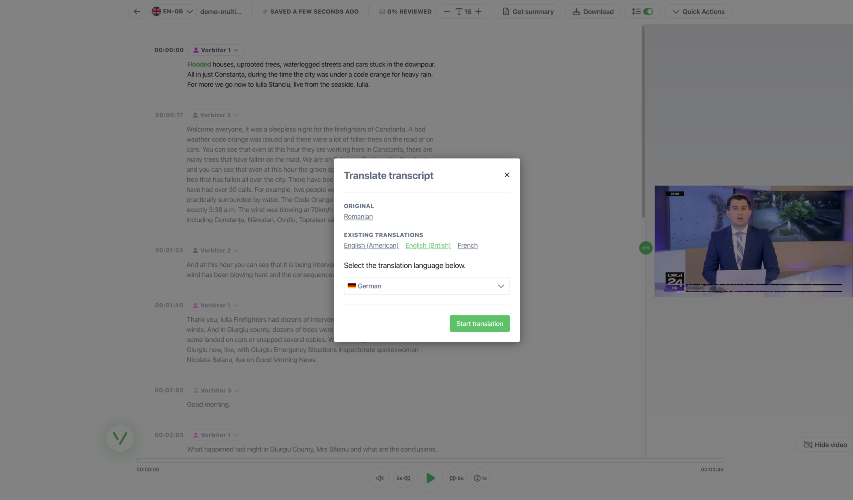Click the Get summary button
This screenshot has height=500, width=853.
point(528,11)
